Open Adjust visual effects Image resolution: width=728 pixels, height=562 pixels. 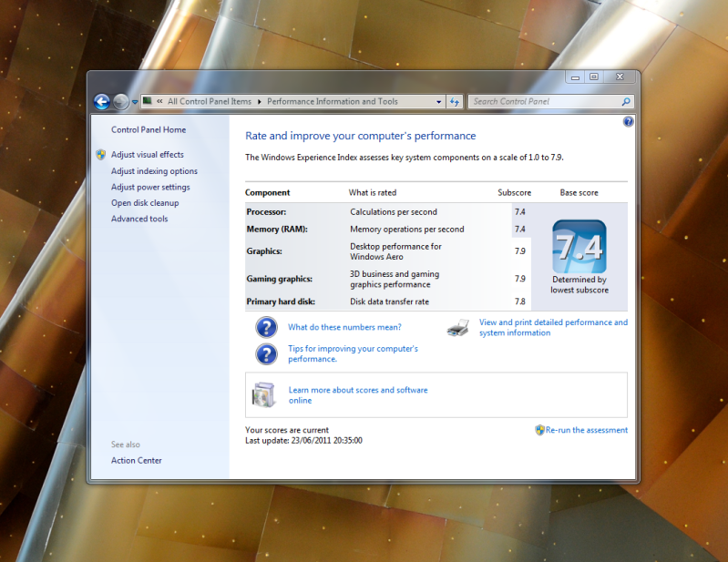148,155
